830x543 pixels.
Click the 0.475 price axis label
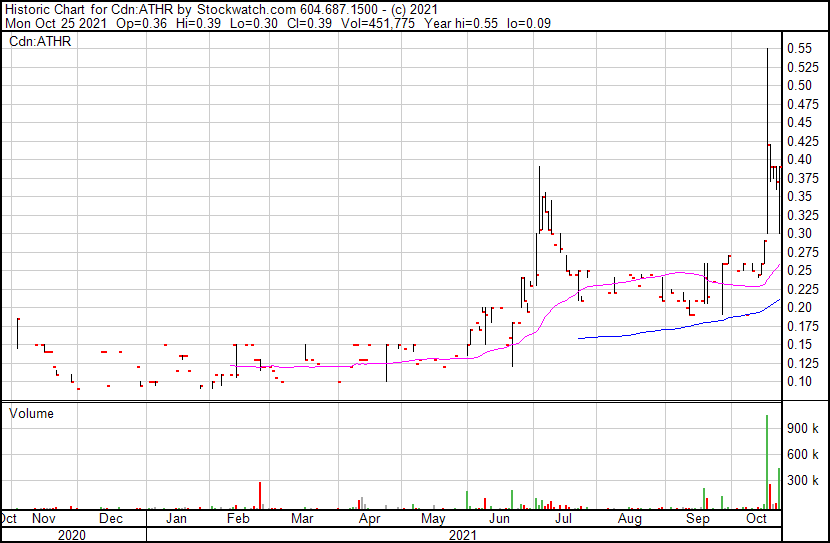[x=803, y=104]
